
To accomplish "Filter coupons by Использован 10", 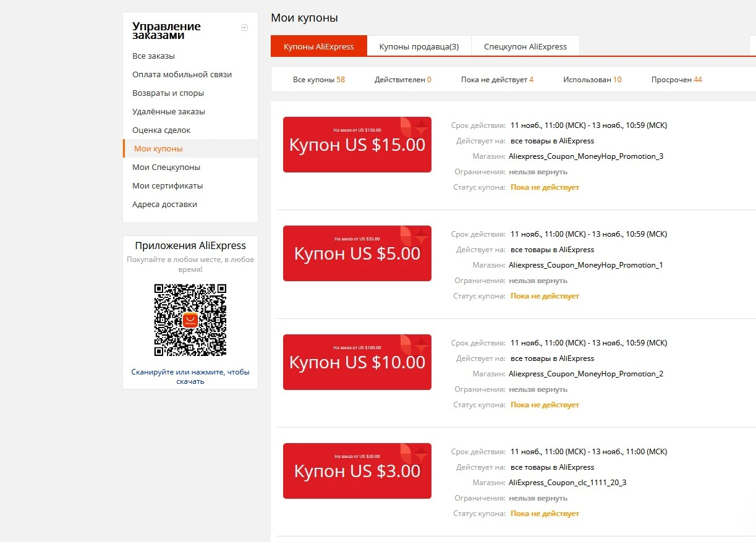I will [592, 80].
